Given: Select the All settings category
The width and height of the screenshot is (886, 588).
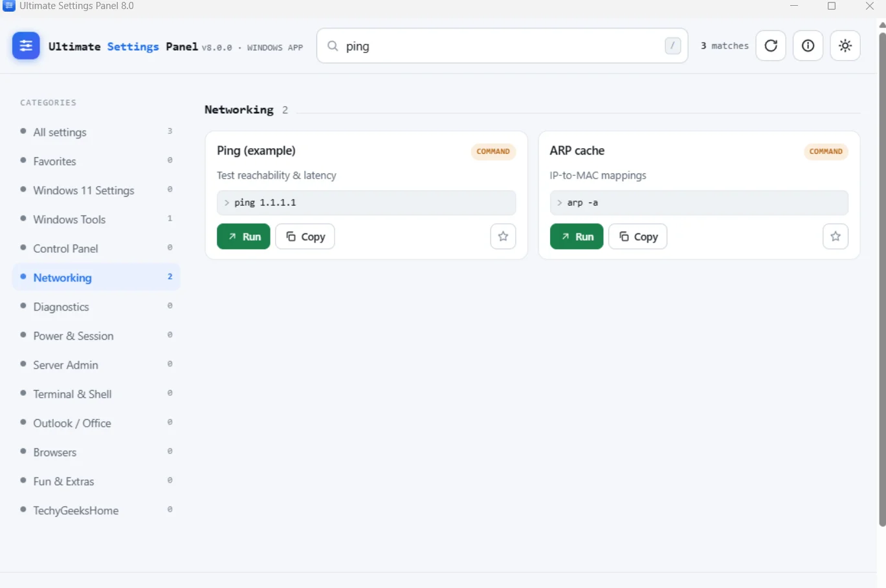Looking at the screenshot, I should (x=96, y=132).
